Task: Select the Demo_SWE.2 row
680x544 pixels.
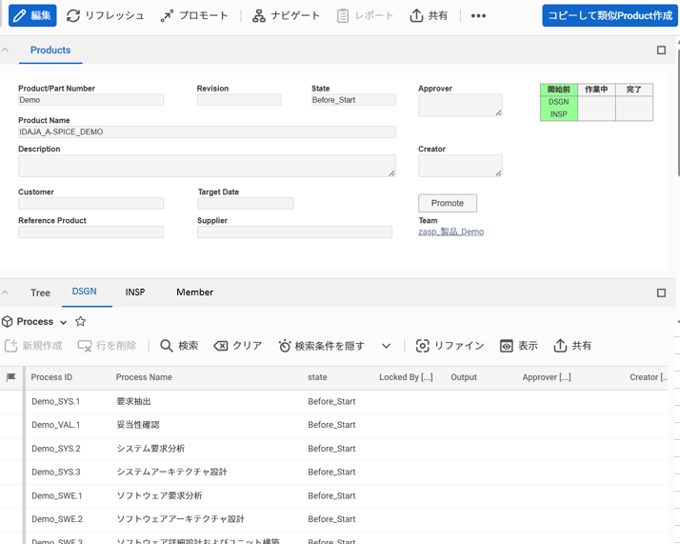Action: 334,519
